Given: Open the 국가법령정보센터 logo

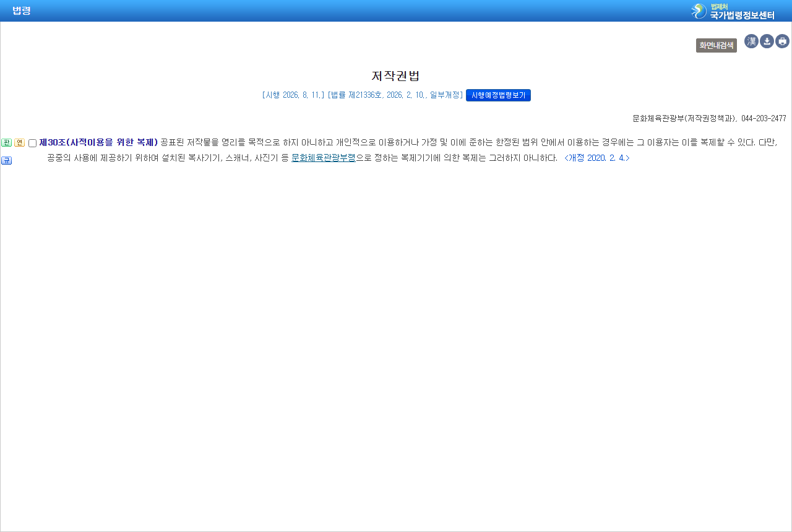Looking at the screenshot, I should (x=733, y=11).
